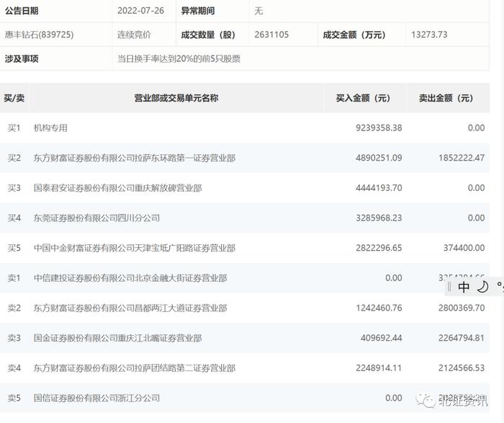Click the 卖出金额（元） column header
Viewport: 504px width, 423px height.
click(x=446, y=98)
